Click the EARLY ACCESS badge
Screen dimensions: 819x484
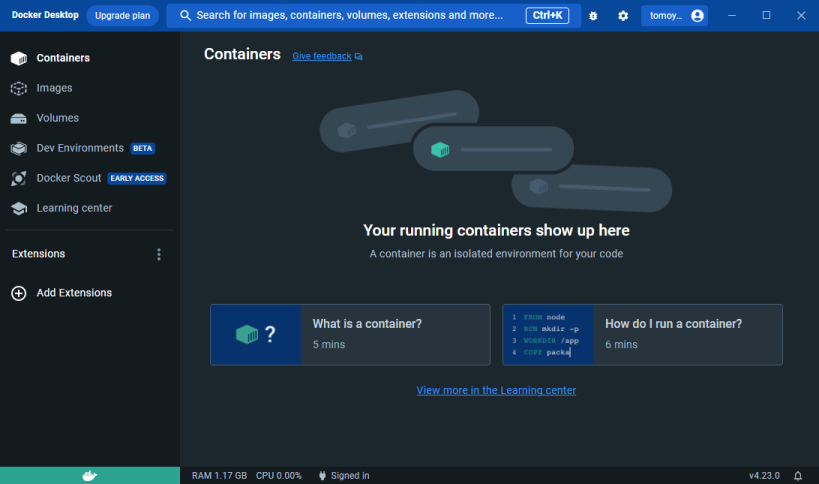[x=137, y=179]
